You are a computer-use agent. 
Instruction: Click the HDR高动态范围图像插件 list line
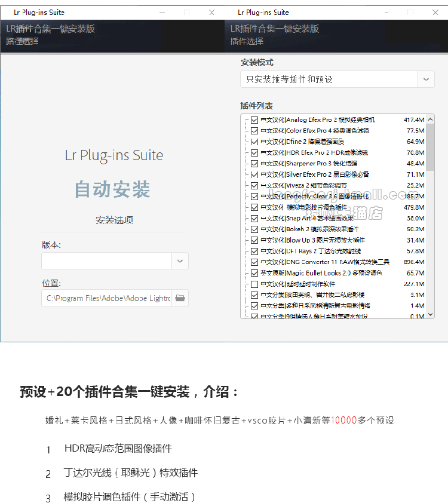118,449
